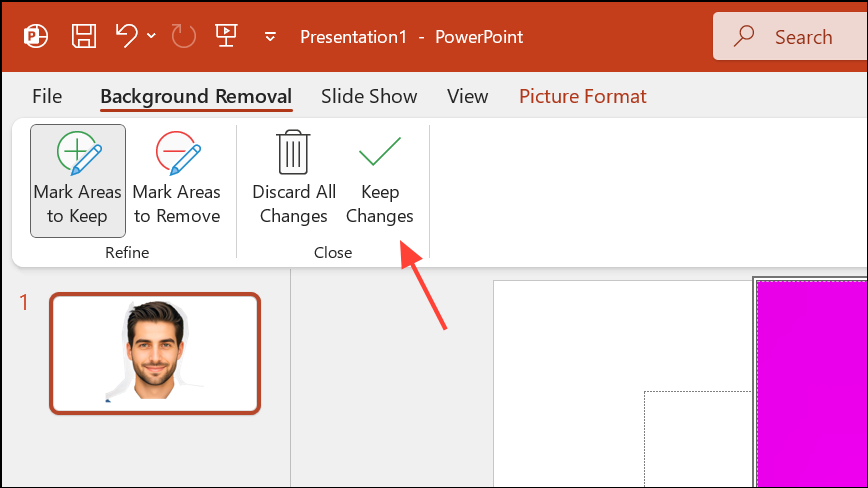Viewport: 868px width, 488px height.
Task: Start slideshow from beginning icon
Action: pos(227,37)
